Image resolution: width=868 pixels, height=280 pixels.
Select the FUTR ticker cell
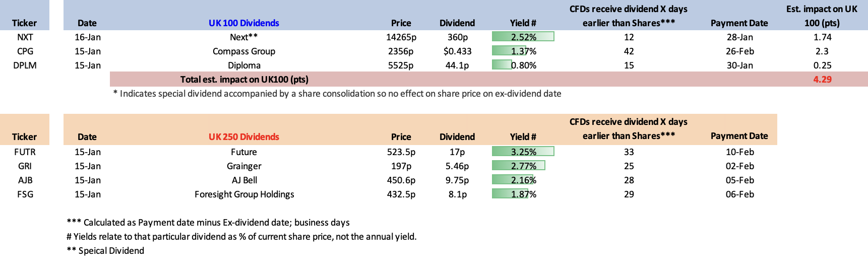(x=25, y=152)
